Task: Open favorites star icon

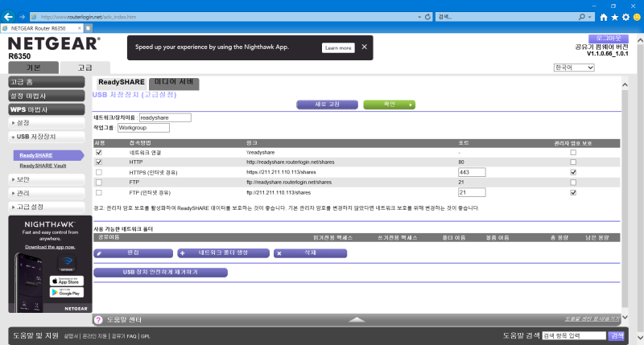Action: (x=614, y=17)
